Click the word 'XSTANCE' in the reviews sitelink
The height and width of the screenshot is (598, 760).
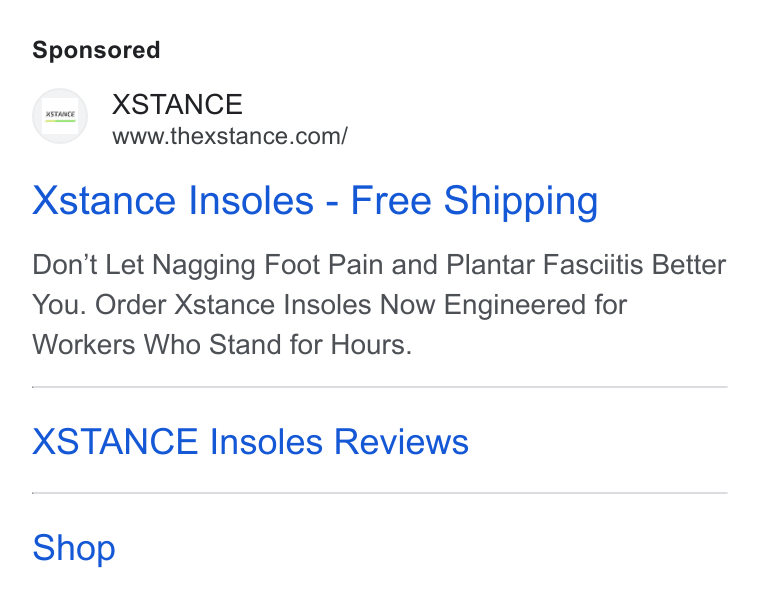point(115,441)
